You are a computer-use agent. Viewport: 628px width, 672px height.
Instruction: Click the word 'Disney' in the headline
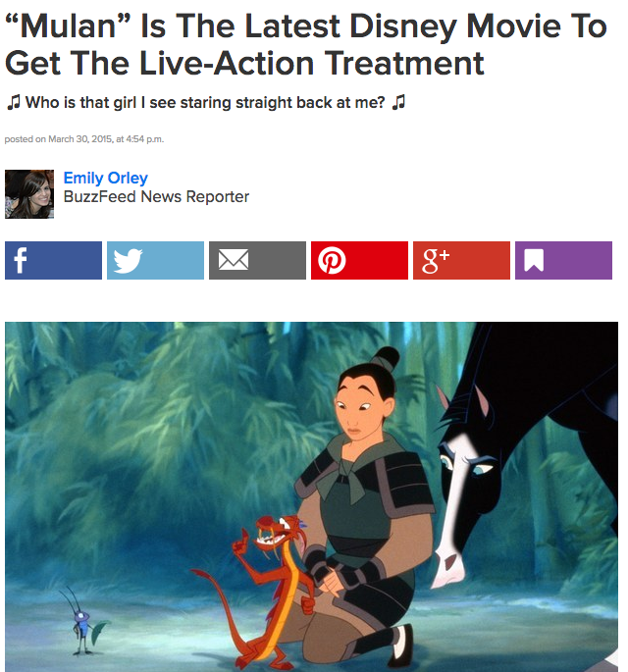coord(403,26)
